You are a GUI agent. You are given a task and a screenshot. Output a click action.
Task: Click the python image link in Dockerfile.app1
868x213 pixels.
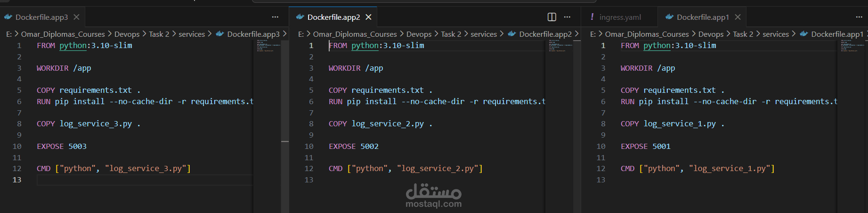tap(657, 45)
